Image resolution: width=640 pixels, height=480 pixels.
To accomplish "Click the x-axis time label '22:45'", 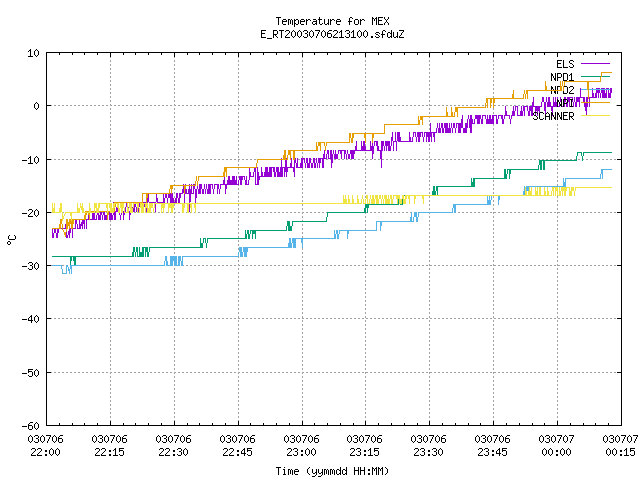I will (238, 452).
